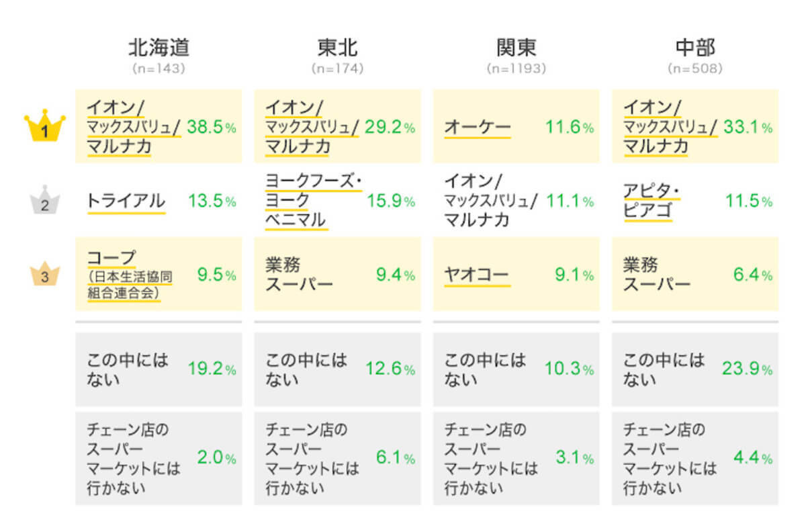Select the 北海道 column header
Viewport: 806px width, 532px height.
(x=159, y=48)
